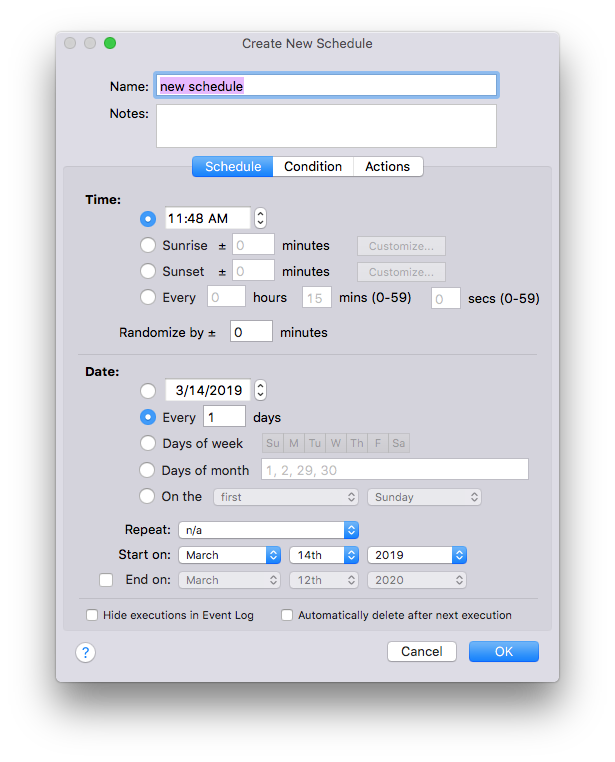Toggle W in Days of week
This screenshot has height=762, width=615.
pos(336,443)
